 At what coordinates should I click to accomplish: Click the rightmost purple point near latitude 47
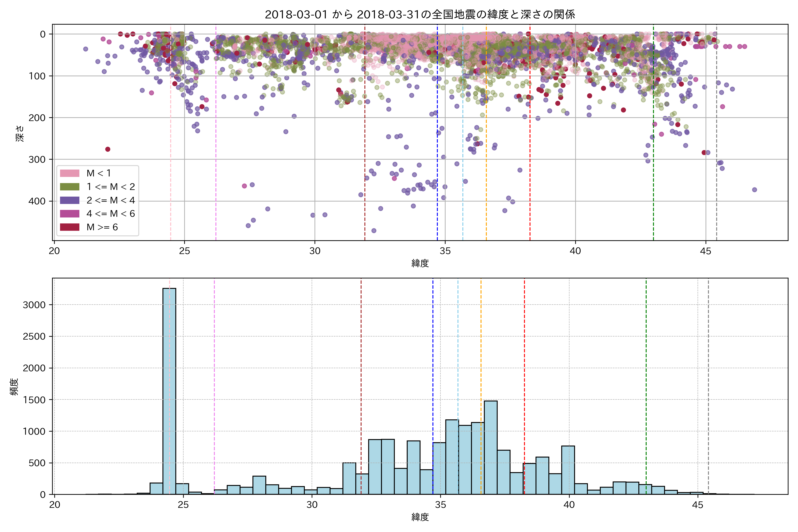tap(754, 190)
